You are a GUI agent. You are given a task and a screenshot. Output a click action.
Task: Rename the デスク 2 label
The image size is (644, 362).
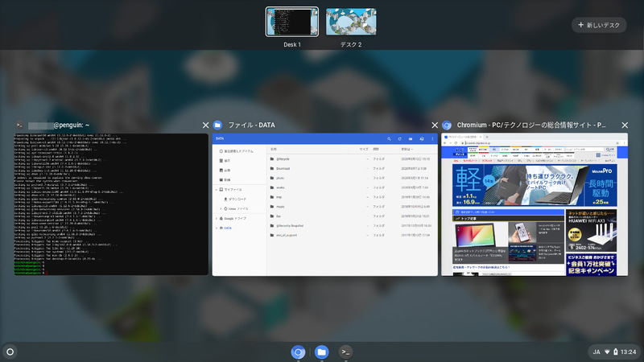pyautogui.click(x=351, y=44)
